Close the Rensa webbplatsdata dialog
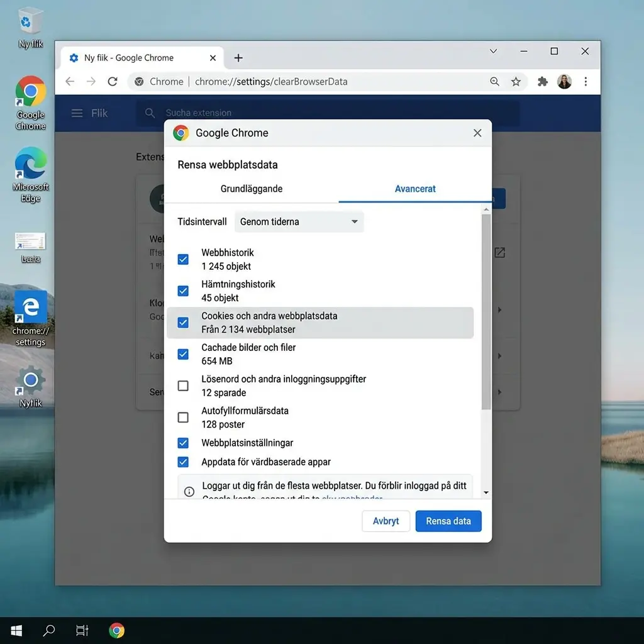 (x=477, y=133)
